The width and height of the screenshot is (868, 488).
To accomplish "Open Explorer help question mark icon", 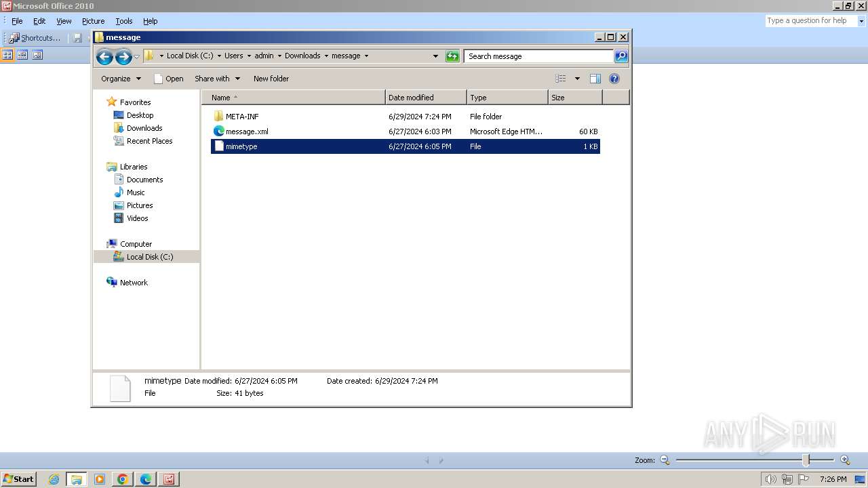I will pyautogui.click(x=614, y=79).
